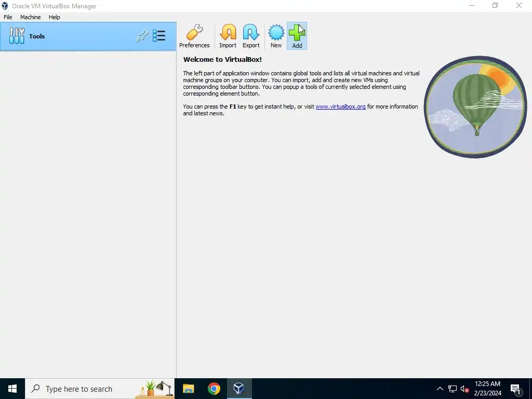Image resolution: width=532 pixels, height=399 pixels.
Task: Click the muted volume tray icon
Action: click(x=465, y=389)
